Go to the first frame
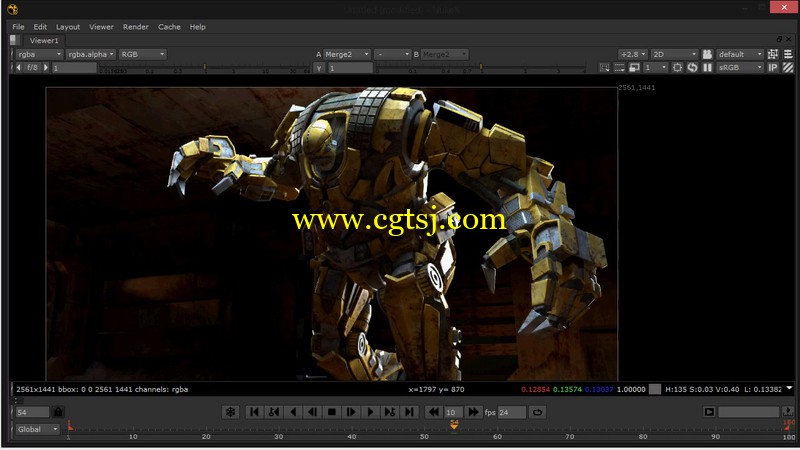 pyautogui.click(x=254, y=412)
